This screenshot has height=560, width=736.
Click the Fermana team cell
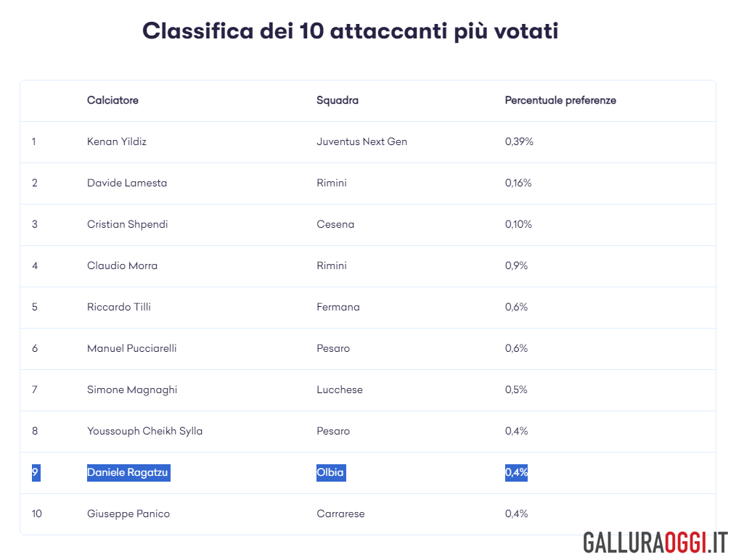tap(338, 307)
